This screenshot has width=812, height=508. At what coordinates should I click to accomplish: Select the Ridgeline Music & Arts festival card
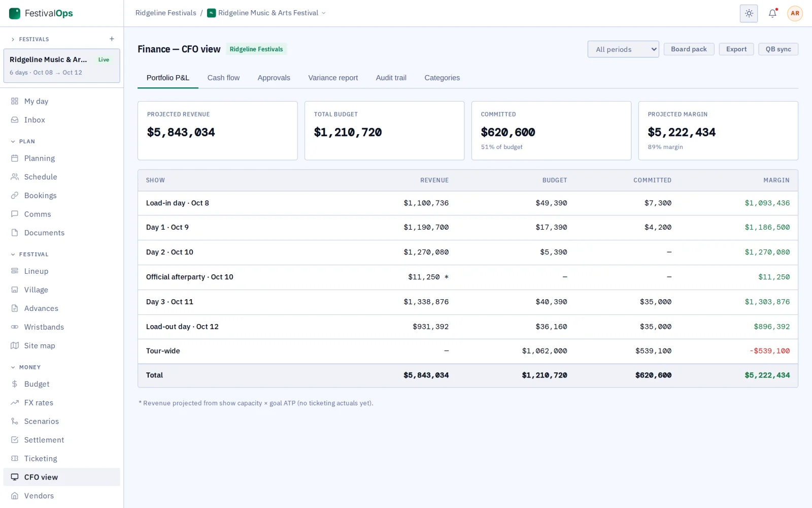(62, 66)
